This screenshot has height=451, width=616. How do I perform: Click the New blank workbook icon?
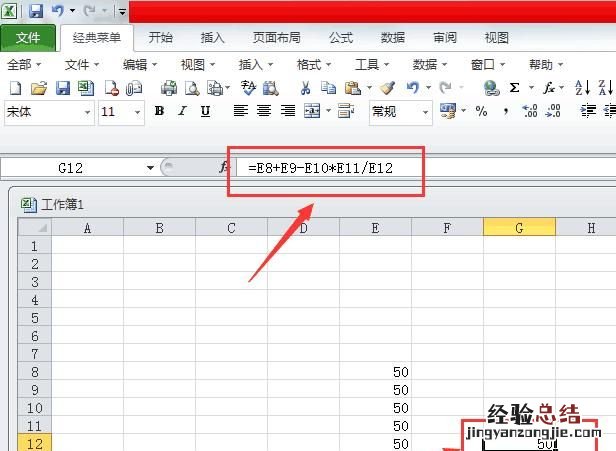pos(16,88)
